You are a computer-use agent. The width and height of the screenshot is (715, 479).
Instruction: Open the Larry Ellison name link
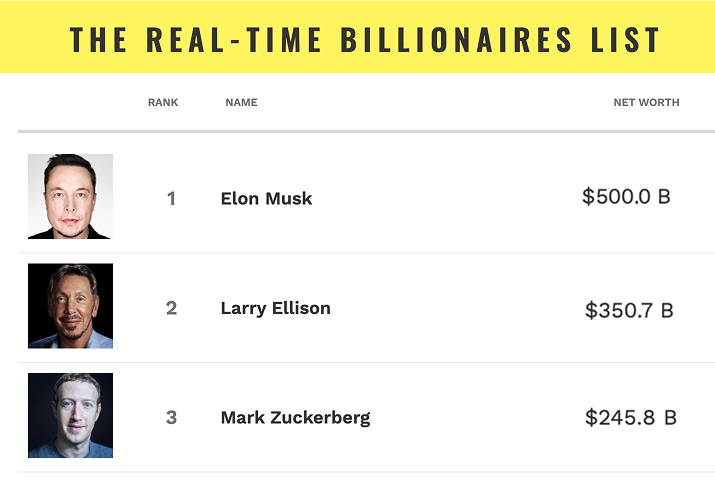coord(275,308)
